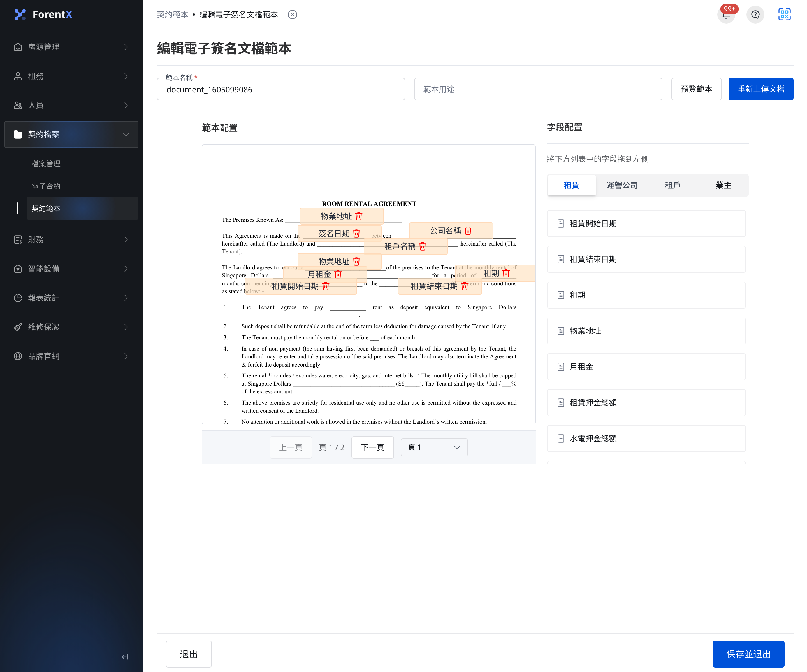Open the 頁 1 page selector dropdown
Viewport: 807px width, 672px height.
[x=434, y=447]
